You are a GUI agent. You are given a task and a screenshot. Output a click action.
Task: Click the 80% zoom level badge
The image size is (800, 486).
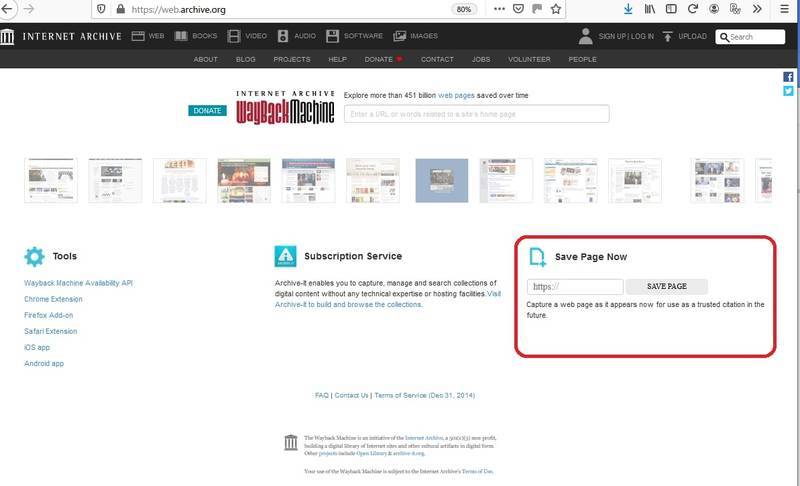click(464, 9)
